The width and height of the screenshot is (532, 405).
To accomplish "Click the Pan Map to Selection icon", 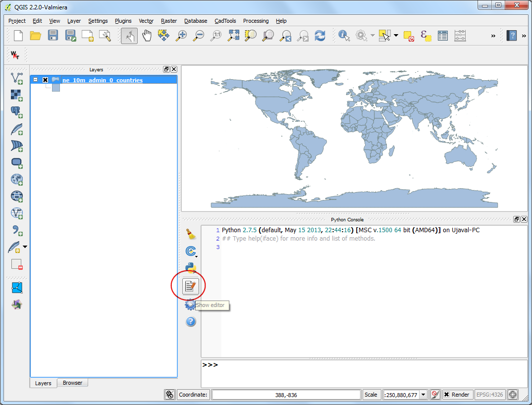I will 163,35.
